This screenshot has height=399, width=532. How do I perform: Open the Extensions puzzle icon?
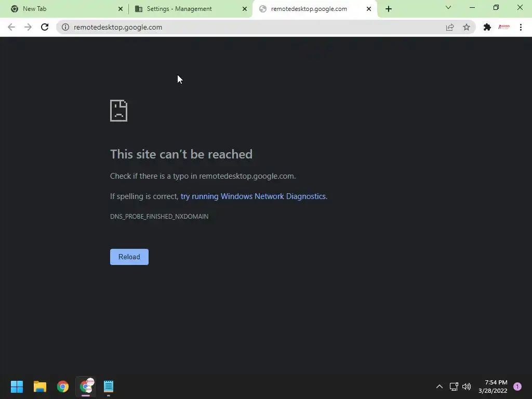[487, 27]
